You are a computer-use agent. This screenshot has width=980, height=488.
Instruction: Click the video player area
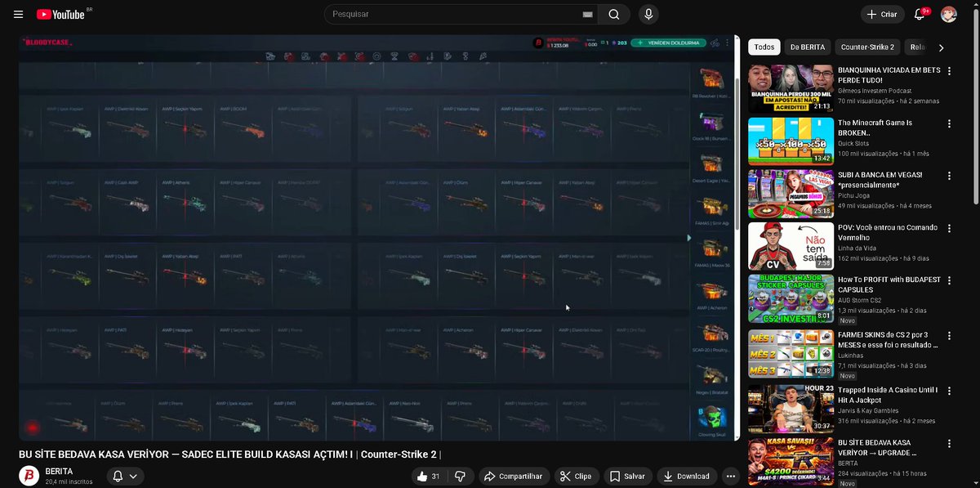(379, 238)
